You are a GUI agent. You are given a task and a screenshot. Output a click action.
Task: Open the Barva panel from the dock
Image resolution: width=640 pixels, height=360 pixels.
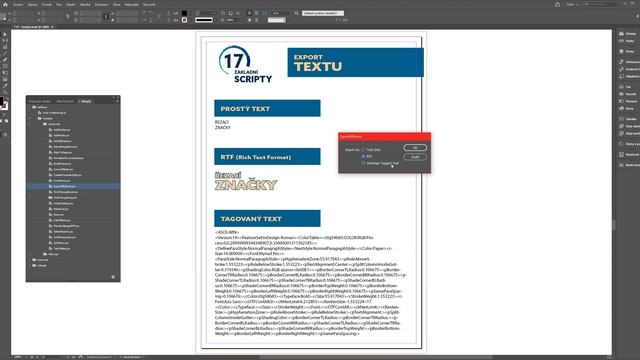click(x=627, y=109)
